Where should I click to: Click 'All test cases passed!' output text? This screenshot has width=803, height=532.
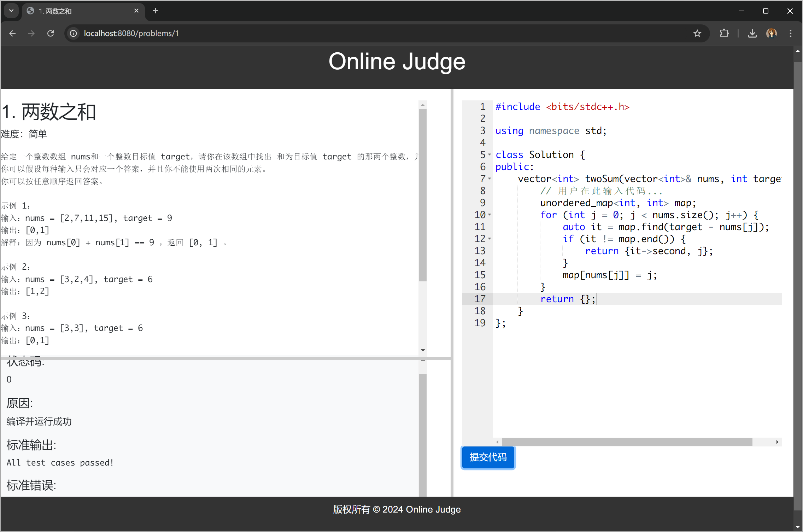point(60,462)
